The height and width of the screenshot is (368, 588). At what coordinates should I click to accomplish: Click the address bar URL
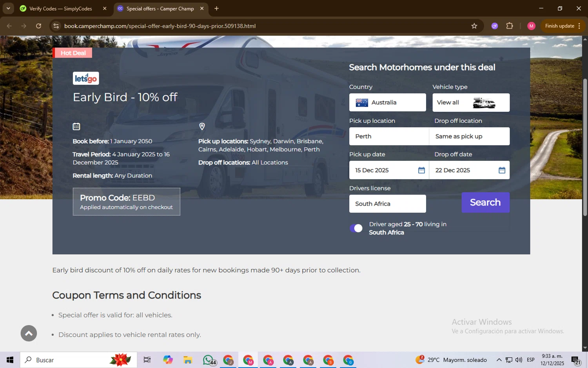click(x=160, y=26)
